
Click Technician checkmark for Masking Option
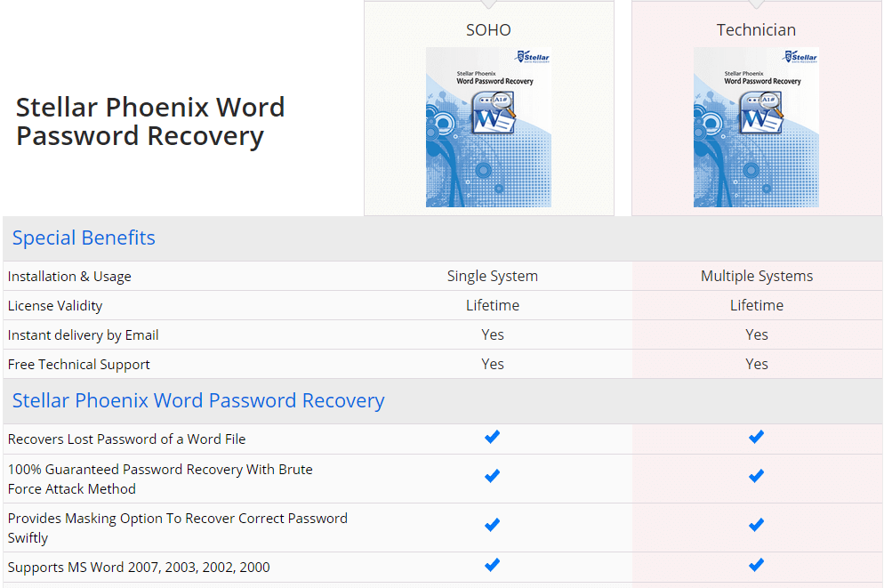756,525
